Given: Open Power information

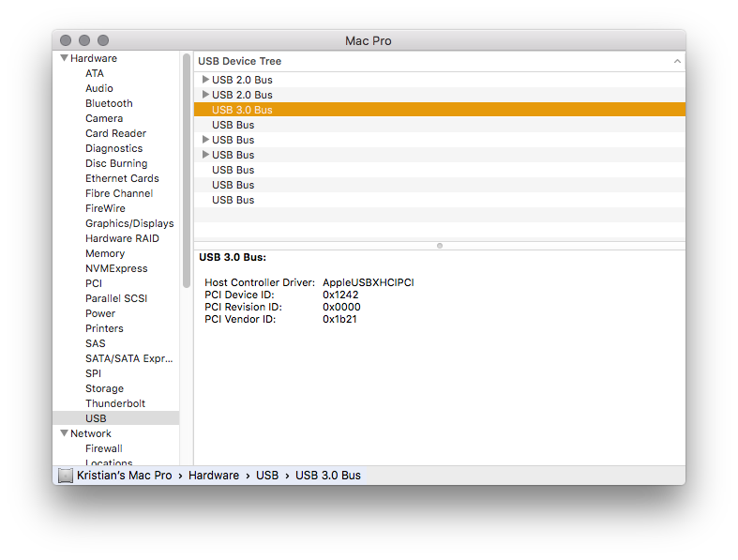Looking at the screenshot, I should pos(100,313).
